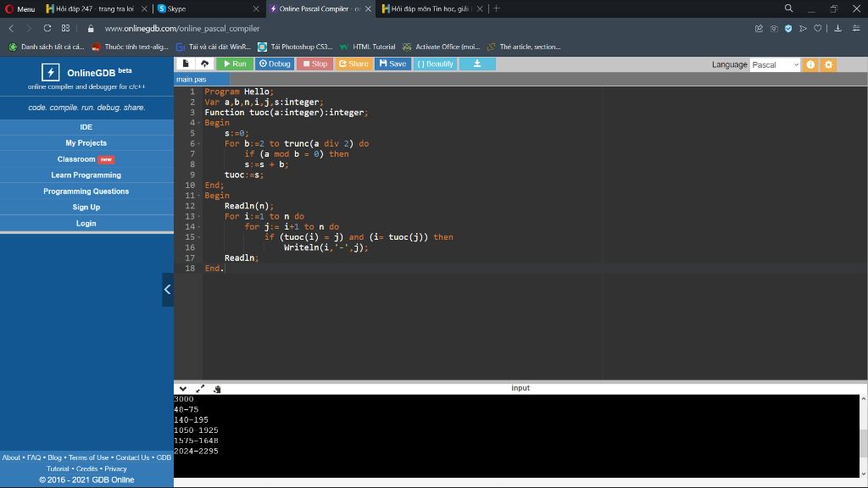This screenshot has width=868, height=488.
Task: Add page to bookmarks with heart icon
Action: pos(818,29)
